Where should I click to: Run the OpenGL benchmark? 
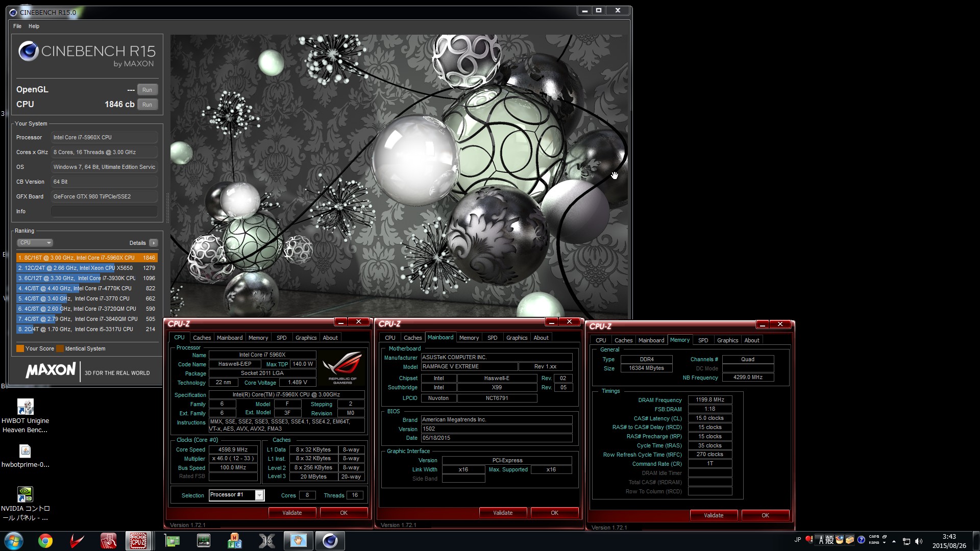(x=147, y=90)
